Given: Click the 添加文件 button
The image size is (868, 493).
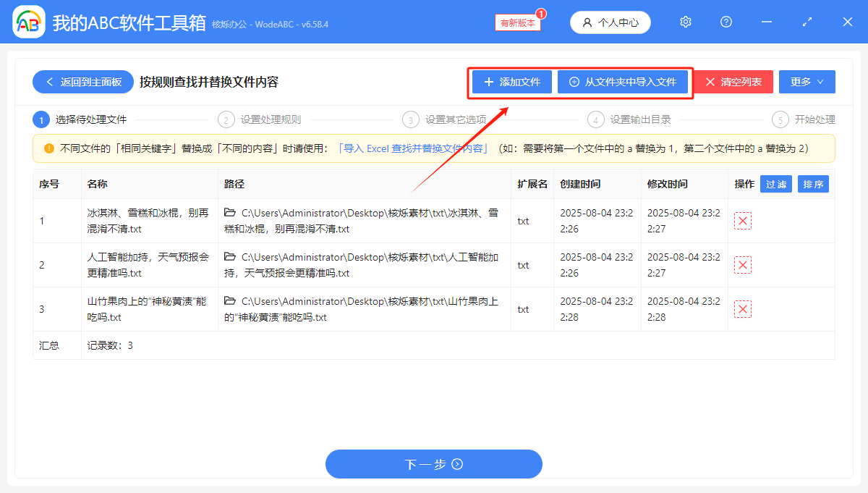Looking at the screenshot, I should 511,82.
